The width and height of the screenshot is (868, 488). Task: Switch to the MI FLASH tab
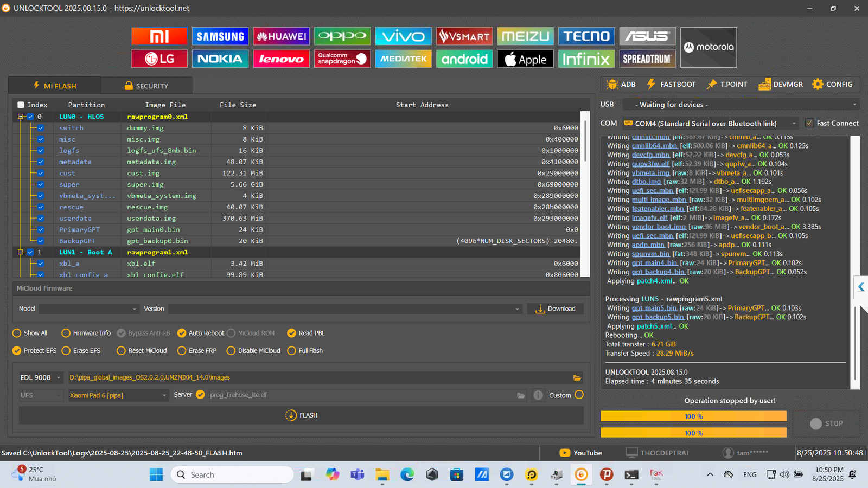[55, 86]
